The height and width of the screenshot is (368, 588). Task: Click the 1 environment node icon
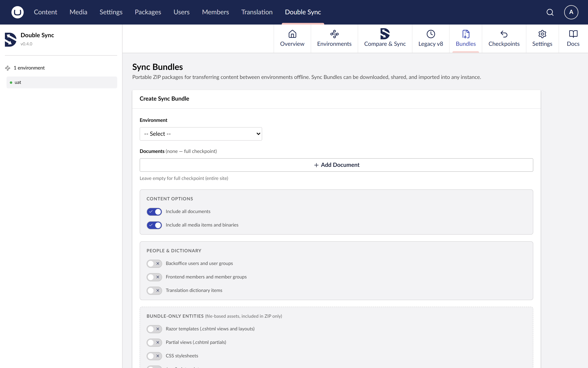[x=8, y=68]
